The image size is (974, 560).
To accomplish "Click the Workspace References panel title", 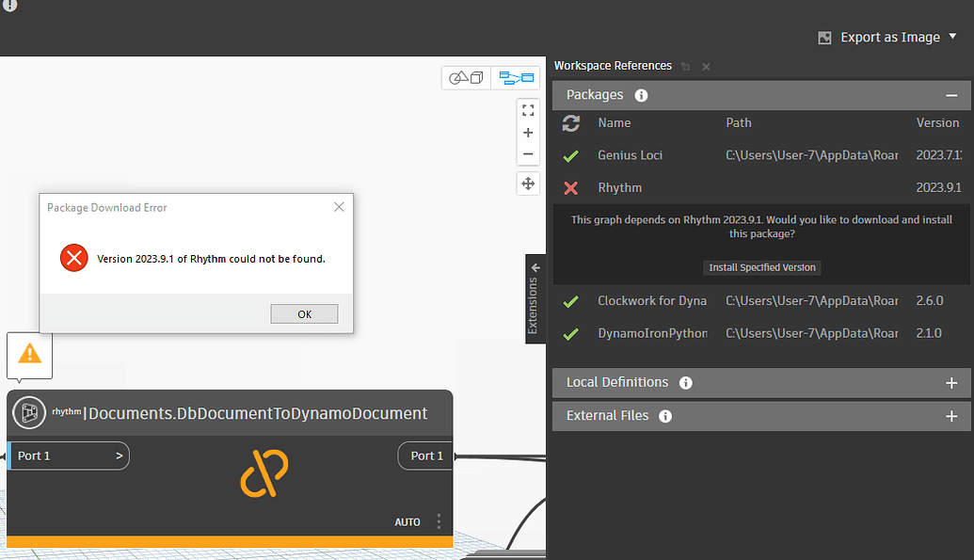I will click(x=613, y=66).
